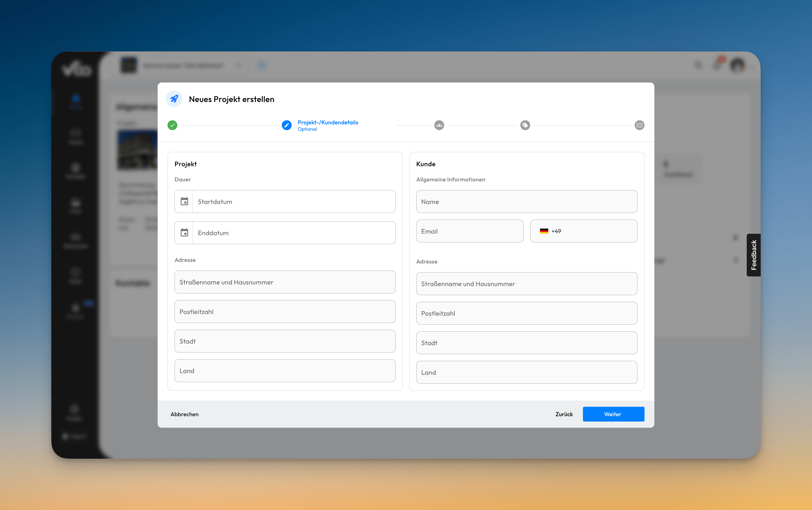Screen dimensions: 812x510
Task: Click the rocket icon beside the dialog title
Action: tap(174, 99)
